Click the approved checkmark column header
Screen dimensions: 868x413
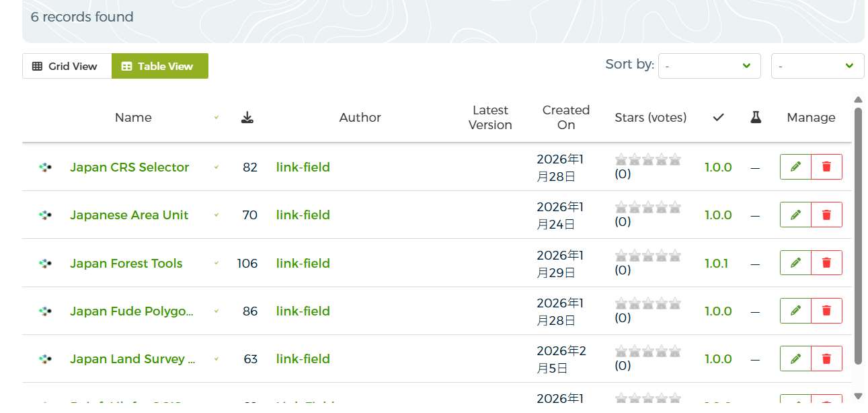point(718,118)
